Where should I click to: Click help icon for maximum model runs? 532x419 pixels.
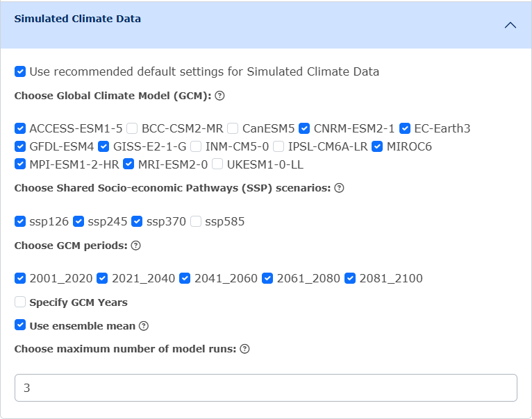click(x=244, y=349)
